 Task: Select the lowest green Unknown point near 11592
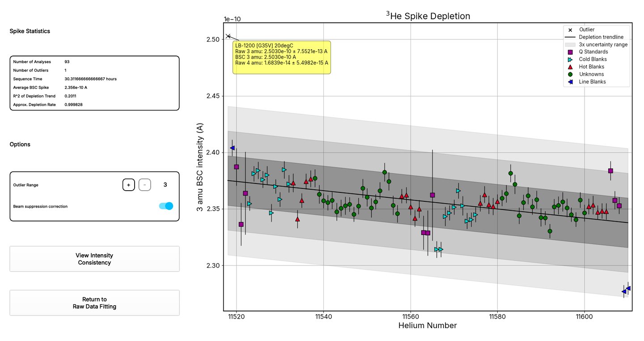tap(550, 231)
